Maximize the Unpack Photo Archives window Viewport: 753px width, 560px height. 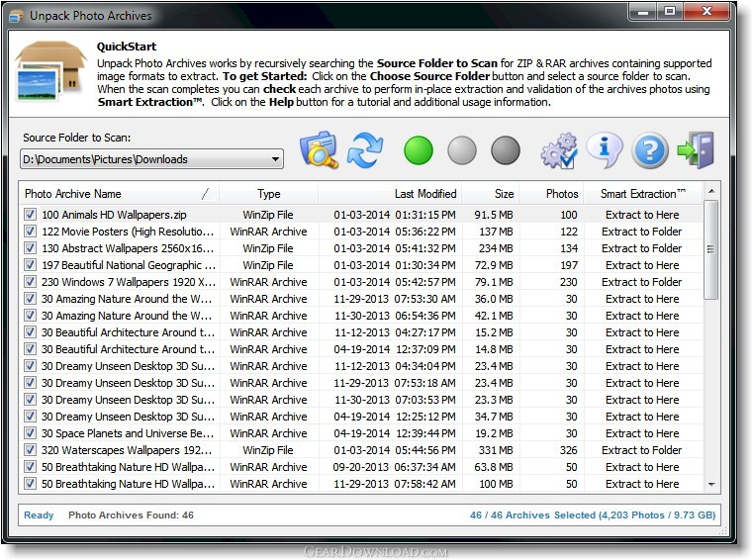tap(671, 12)
